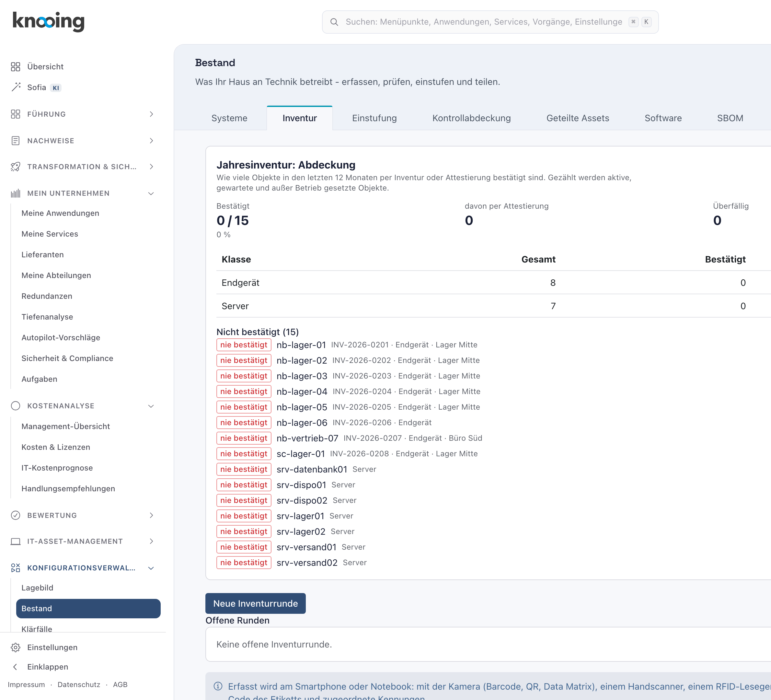Click the Nachweise document icon

pyautogui.click(x=16, y=141)
